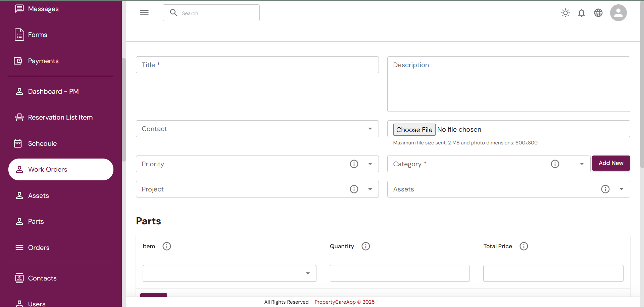View info icon next to Total Price

(524, 246)
